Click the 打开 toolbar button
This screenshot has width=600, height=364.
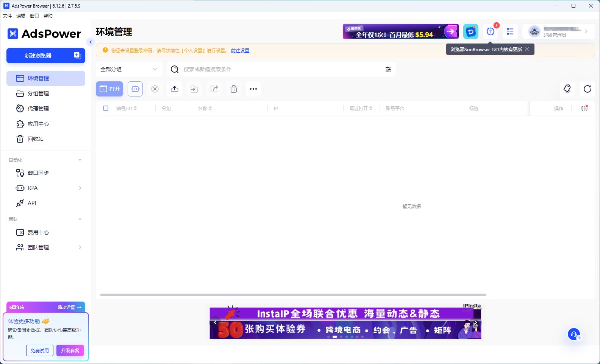109,89
